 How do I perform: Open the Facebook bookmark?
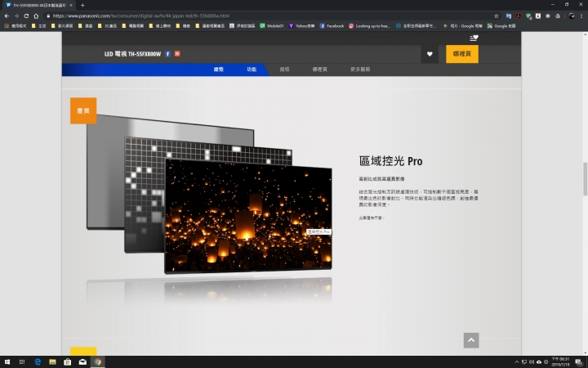coord(332,26)
